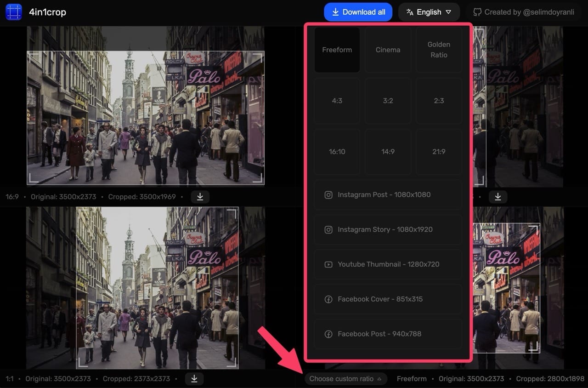Click the 16:9 crop preview image
The width and height of the screenshot is (588, 388).
146,118
